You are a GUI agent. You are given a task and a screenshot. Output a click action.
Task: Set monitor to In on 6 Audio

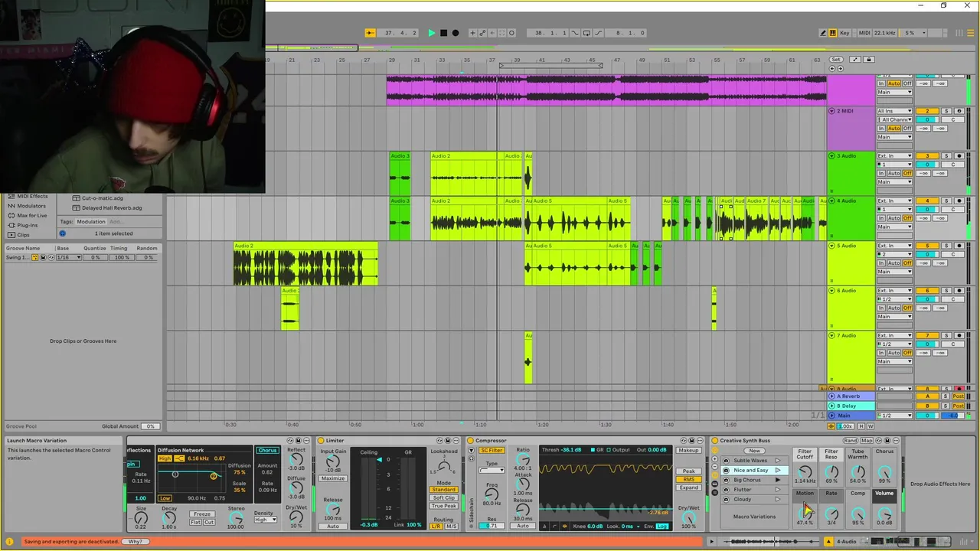(x=881, y=308)
